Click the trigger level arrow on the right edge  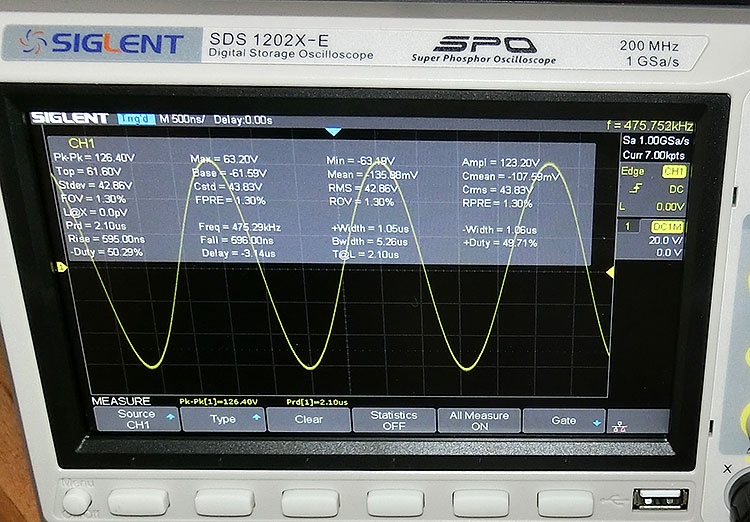[610, 272]
